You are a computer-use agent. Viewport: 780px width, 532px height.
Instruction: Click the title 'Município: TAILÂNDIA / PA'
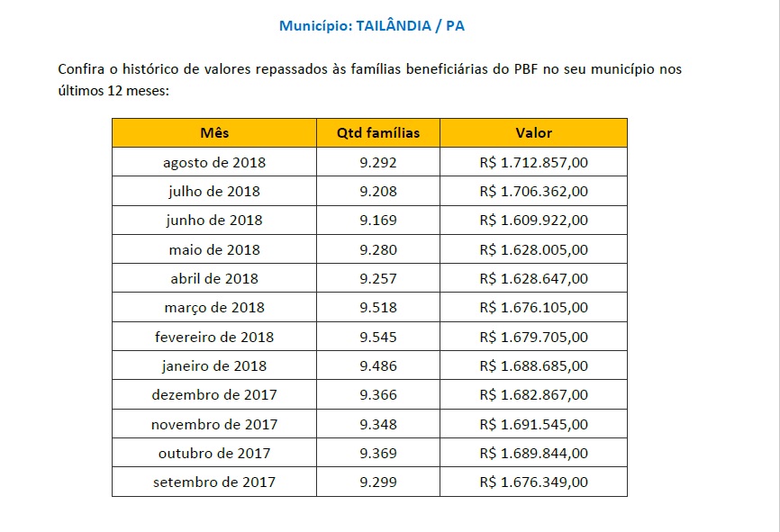pos(371,25)
